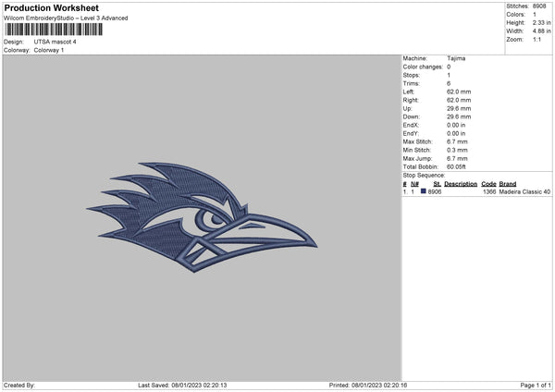The height and width of the screenshot is (392, 555).
Task: Click the thread code '1366'
Action: click(489, 191)
